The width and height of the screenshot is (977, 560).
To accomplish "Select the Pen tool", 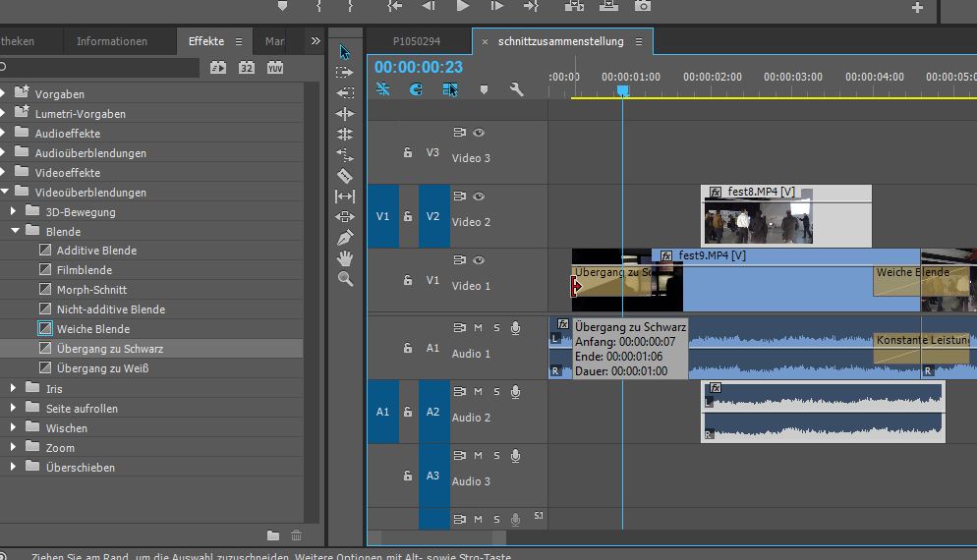I will [x=345, y=238].
